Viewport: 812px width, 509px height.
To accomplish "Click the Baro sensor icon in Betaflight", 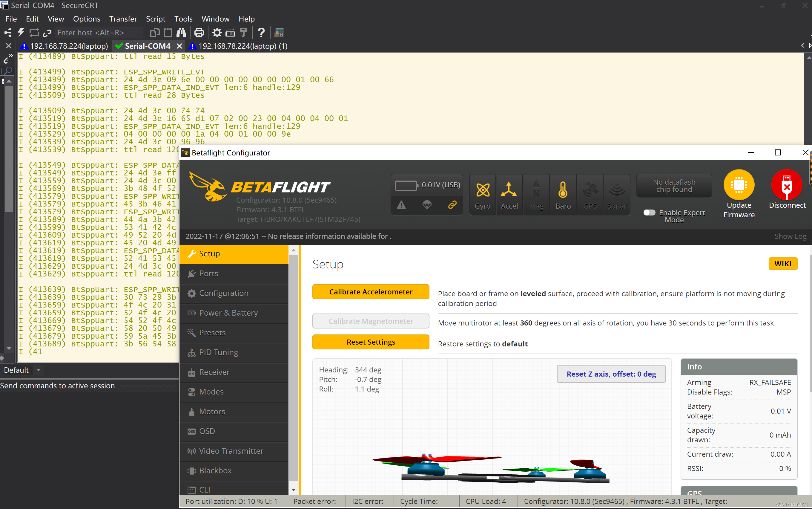I will coord(563,195).
